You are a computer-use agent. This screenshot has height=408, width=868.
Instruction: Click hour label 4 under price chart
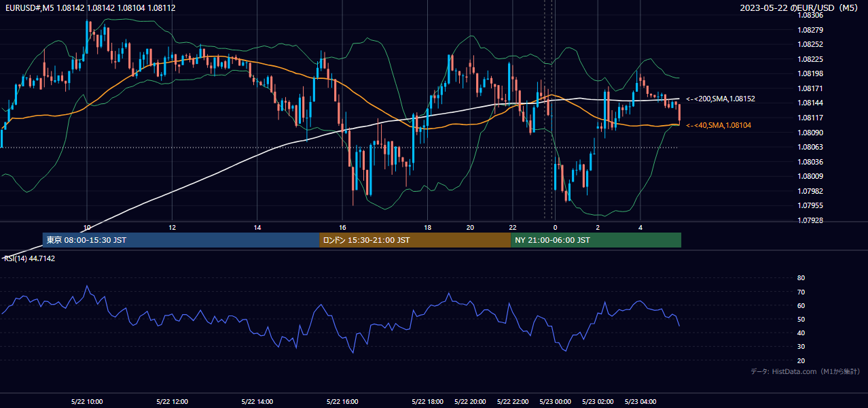pos(640,227)
